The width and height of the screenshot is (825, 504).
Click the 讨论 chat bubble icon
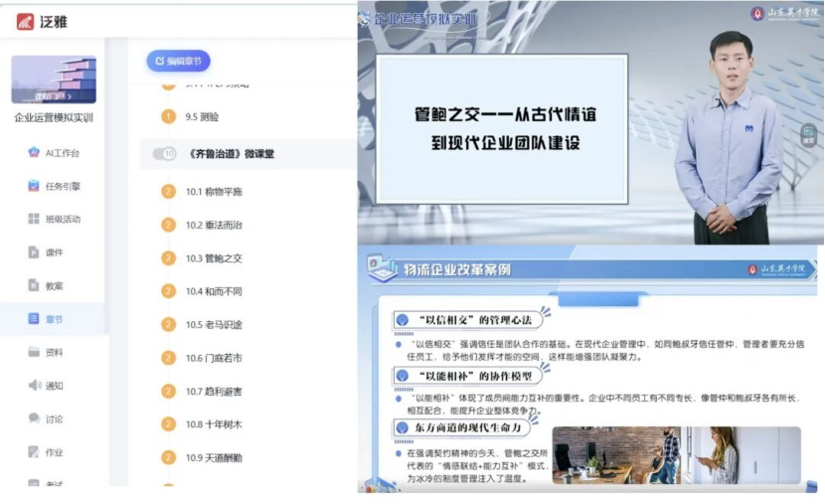point(34,419)
